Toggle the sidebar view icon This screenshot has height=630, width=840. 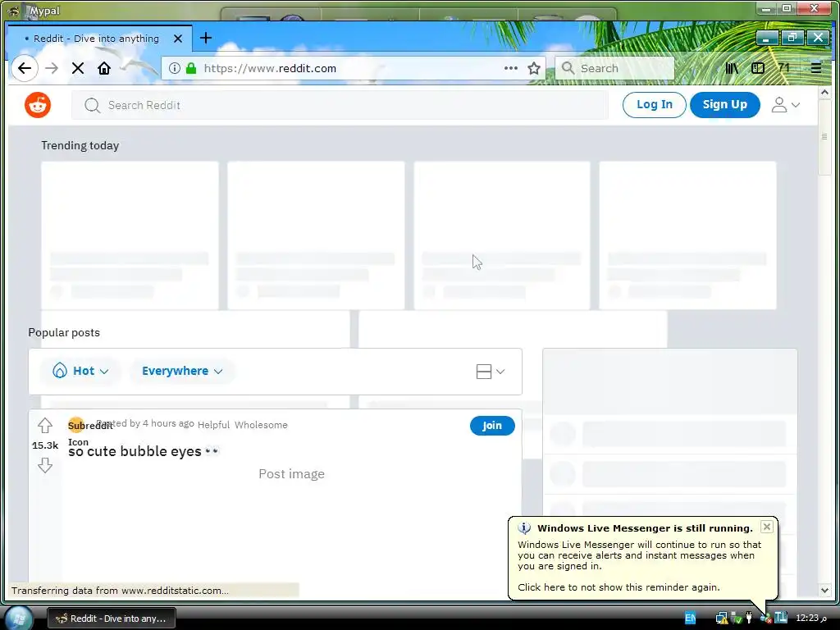[x=758, y=68]
